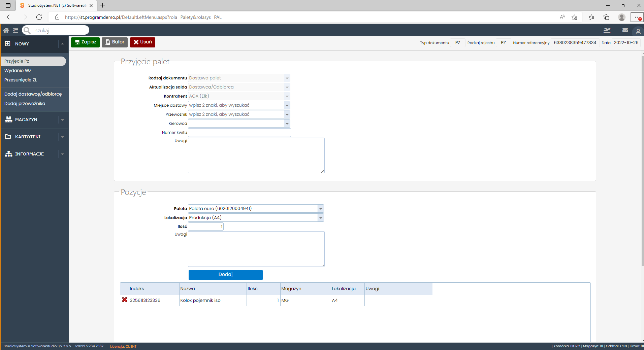The image size is (644, 350).
Task: Open Dodaj przewoźnika
Action: (25, 104)
